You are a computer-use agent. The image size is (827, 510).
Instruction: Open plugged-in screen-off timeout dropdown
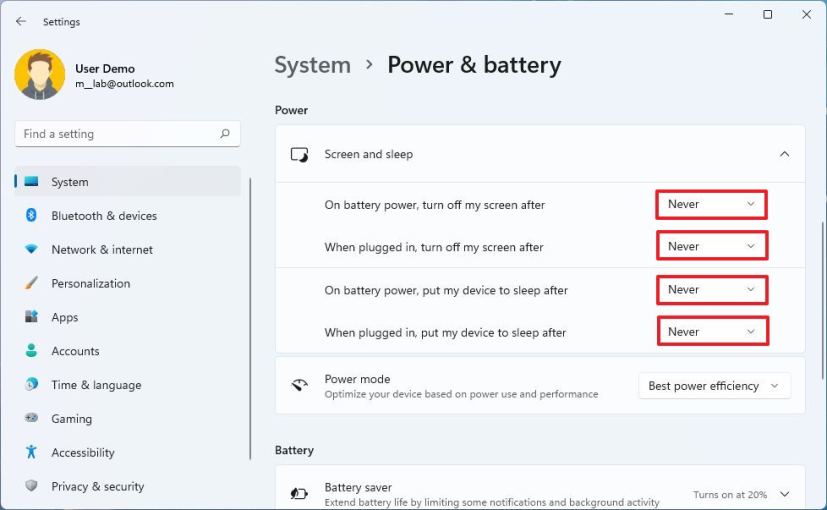coord(712,247)
